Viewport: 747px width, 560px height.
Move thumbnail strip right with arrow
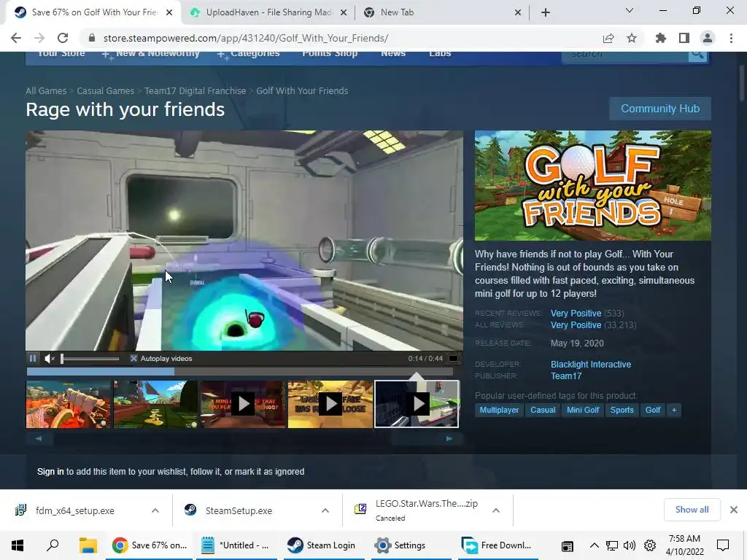tap(449, 438)
